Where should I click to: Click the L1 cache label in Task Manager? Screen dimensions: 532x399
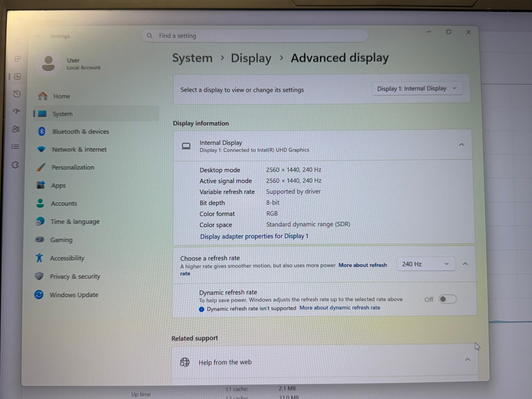pyautogui.click(x=237, y=389)
